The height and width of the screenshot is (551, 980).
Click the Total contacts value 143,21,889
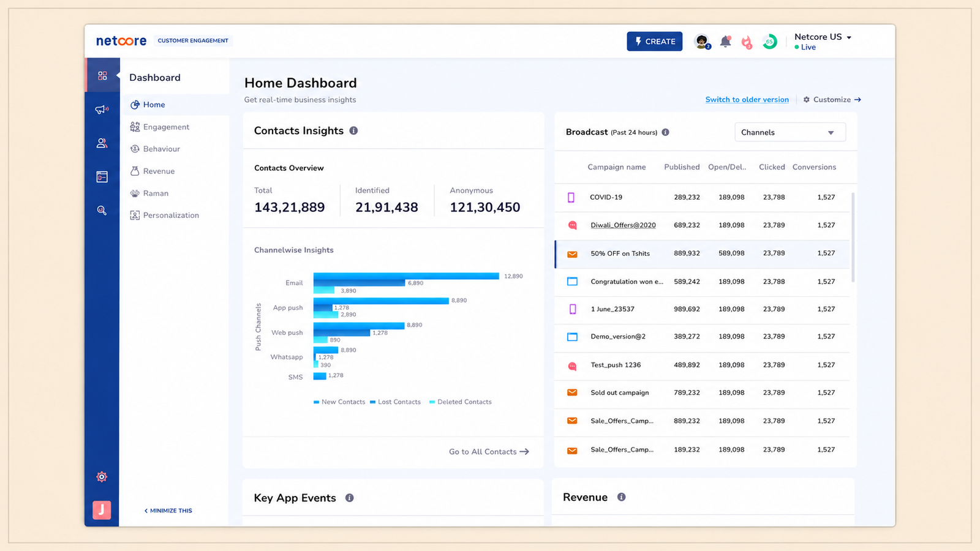(x=290, y=208)
